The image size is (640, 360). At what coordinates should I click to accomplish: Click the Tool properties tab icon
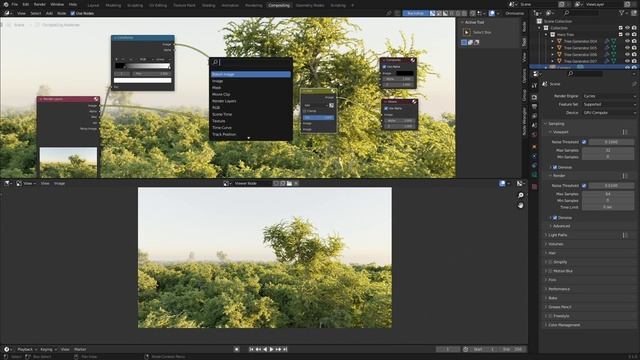point(534,85)
